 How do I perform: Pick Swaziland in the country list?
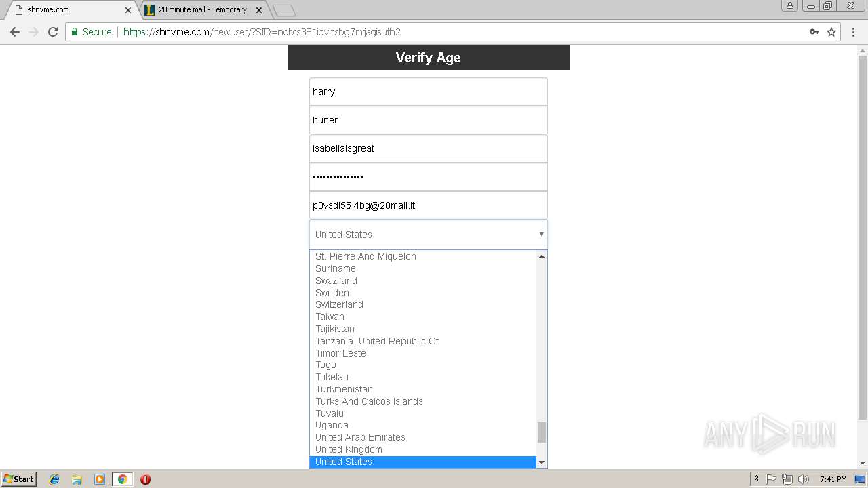click(x=423, y=281)
